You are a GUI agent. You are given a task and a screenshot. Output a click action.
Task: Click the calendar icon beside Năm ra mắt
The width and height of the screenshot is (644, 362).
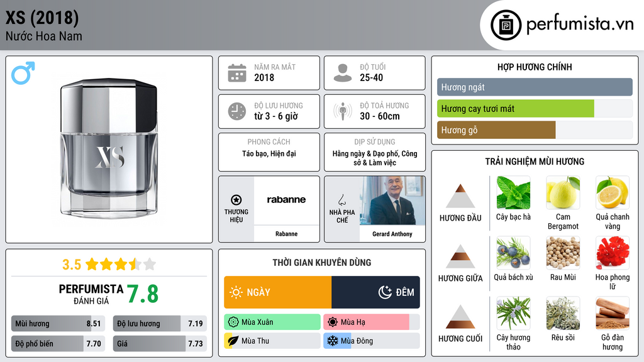(x=236, y=73)
